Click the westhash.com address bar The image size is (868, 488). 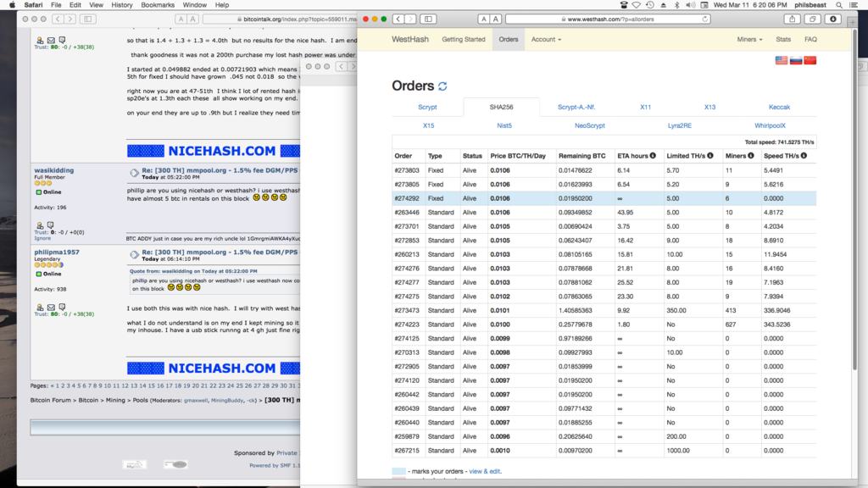coord(609,19)
